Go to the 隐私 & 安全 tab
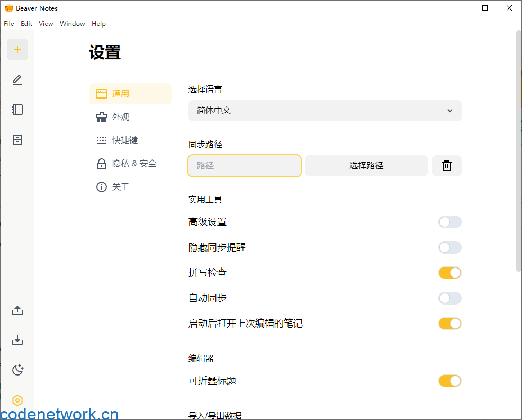522x420 pixels. 130,164
